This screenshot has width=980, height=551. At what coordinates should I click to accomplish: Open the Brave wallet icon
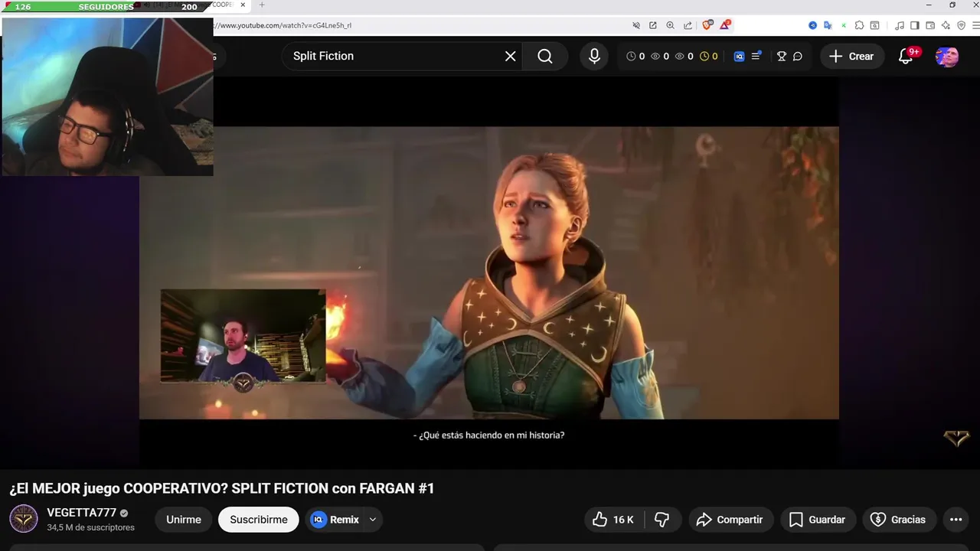click(930, 25)
